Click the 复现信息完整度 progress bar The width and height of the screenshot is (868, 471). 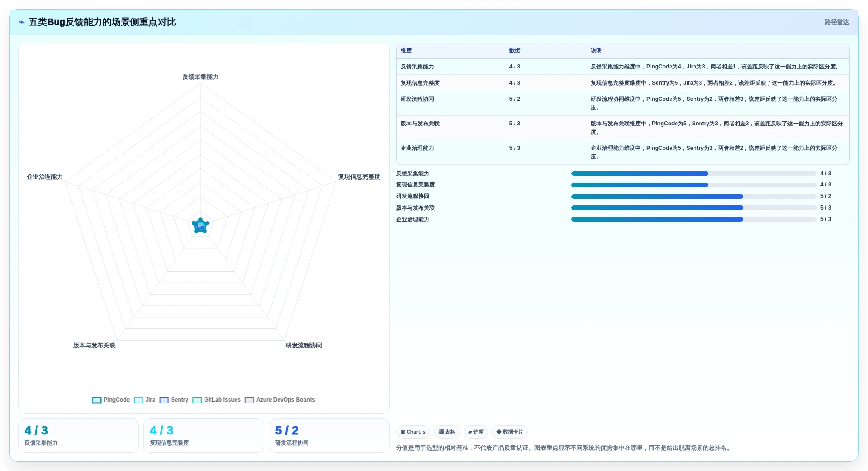pos(694,185)
